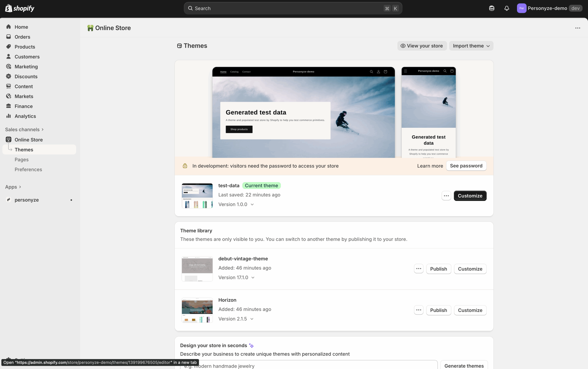Click the Current theme badge
Screen dimensions: 588x369
[261, 186]
